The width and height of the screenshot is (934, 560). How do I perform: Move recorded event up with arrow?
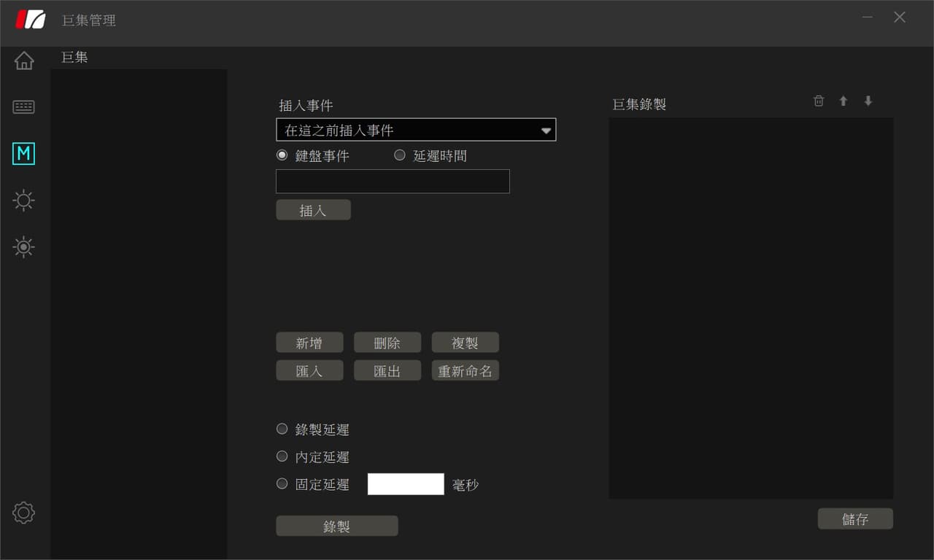[x=844, y=101]
